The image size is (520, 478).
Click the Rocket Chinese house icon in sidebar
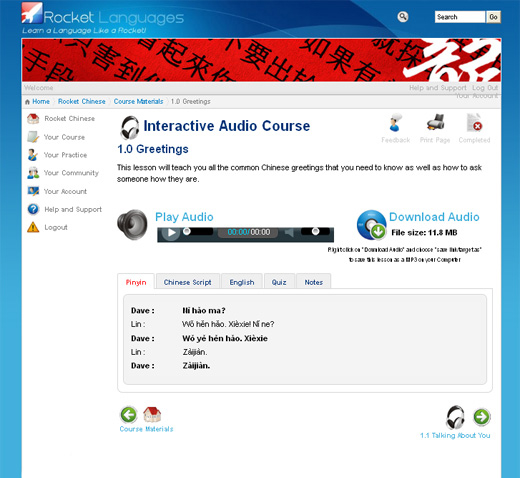pyautogui.click(x=33, y=118)
